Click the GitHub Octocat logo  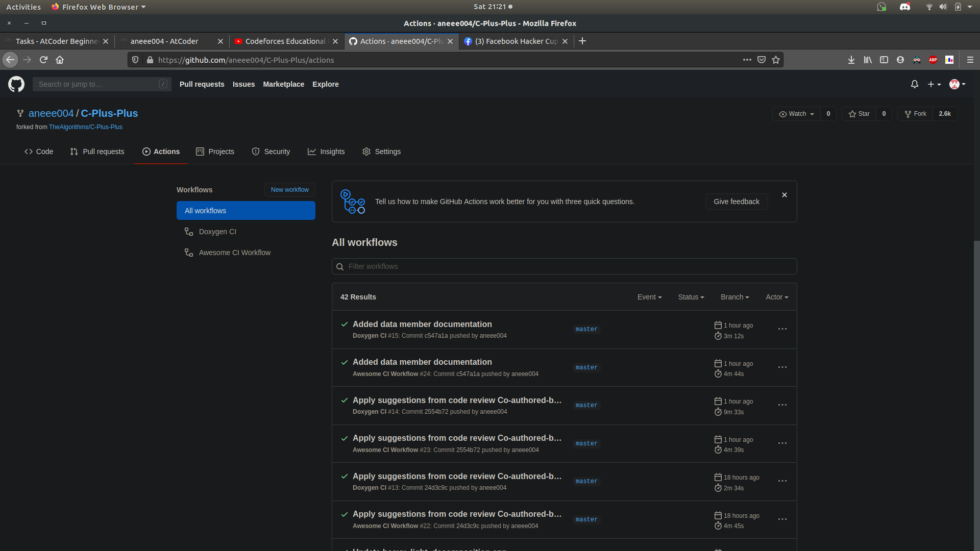tap(16, 84)
